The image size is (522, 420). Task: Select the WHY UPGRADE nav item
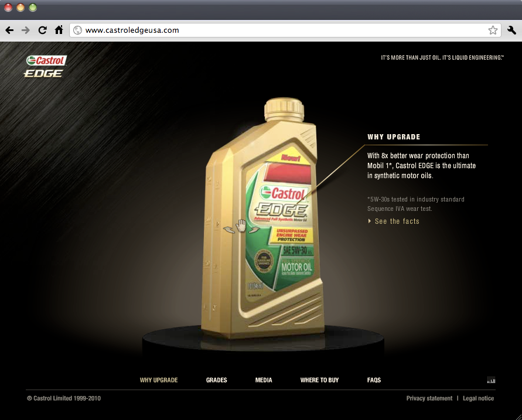(159, 380)
